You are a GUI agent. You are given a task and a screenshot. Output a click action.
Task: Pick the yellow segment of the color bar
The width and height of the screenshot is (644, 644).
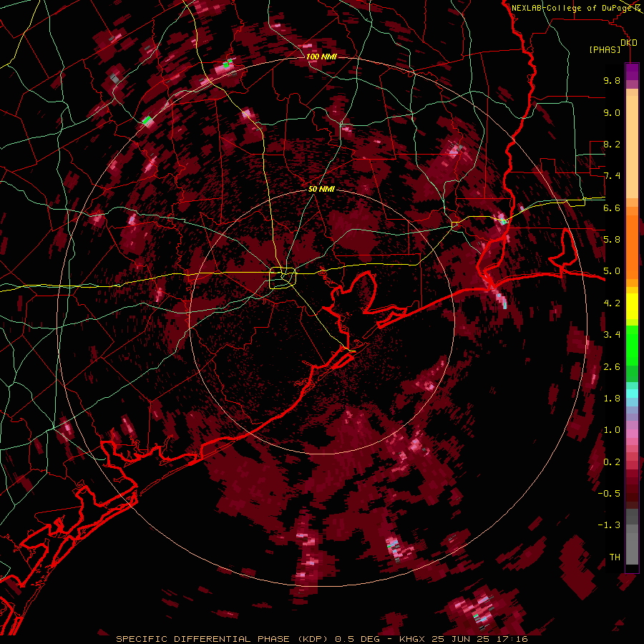click(x=632, y=306)
